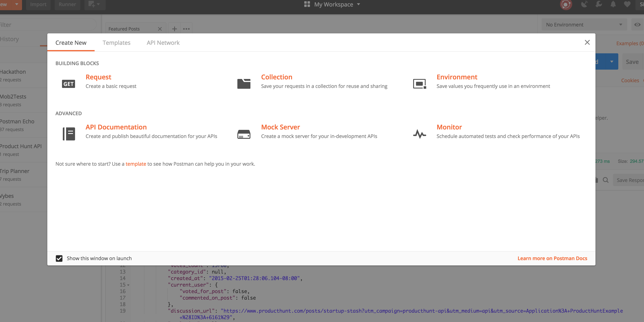644x322 pixels.
Task: Collapse line 15 current_user JSON block
Action: click(128, 285)
